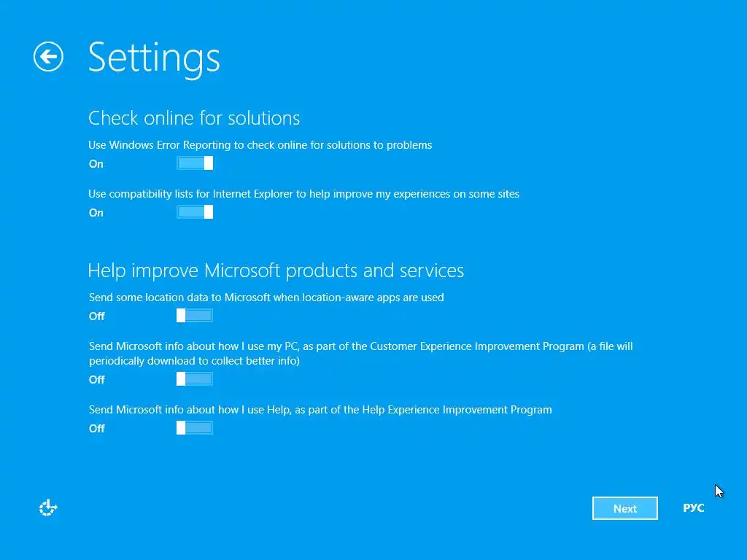747x560 pixels.
Task: Click the Off label under location data
Action: pos(97,316)
